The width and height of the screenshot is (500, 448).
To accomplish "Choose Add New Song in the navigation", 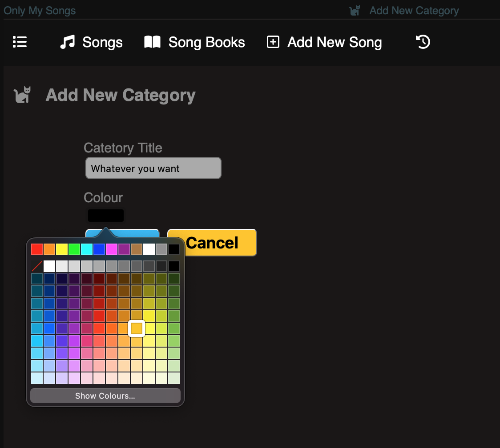I will [x=335, y=42].
